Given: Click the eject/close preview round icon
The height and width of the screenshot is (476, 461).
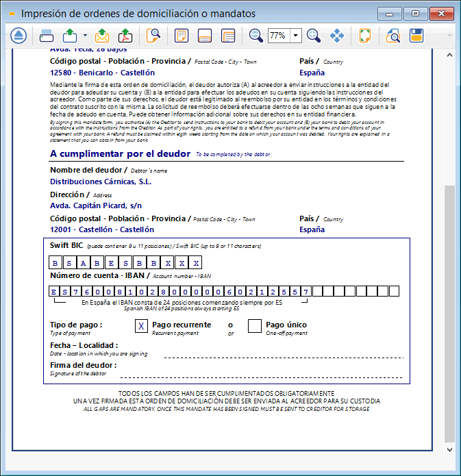Looking at the screenshot, I should 18,36.
